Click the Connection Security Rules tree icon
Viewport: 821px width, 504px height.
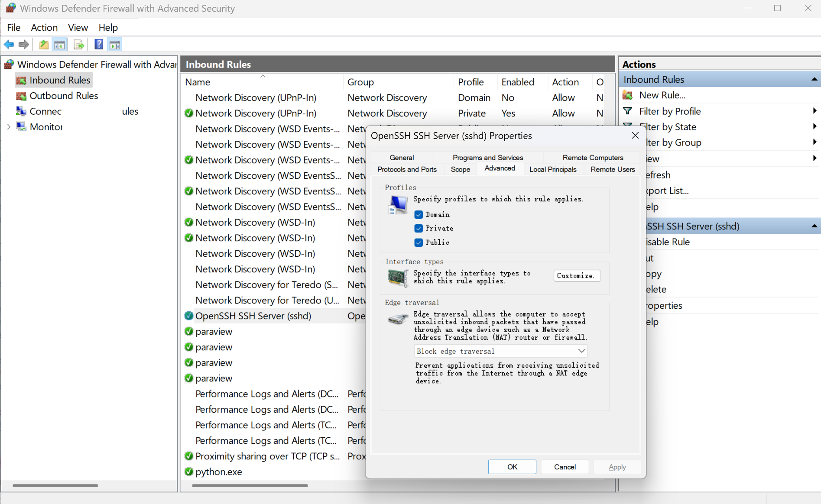[x=21, y=111]
